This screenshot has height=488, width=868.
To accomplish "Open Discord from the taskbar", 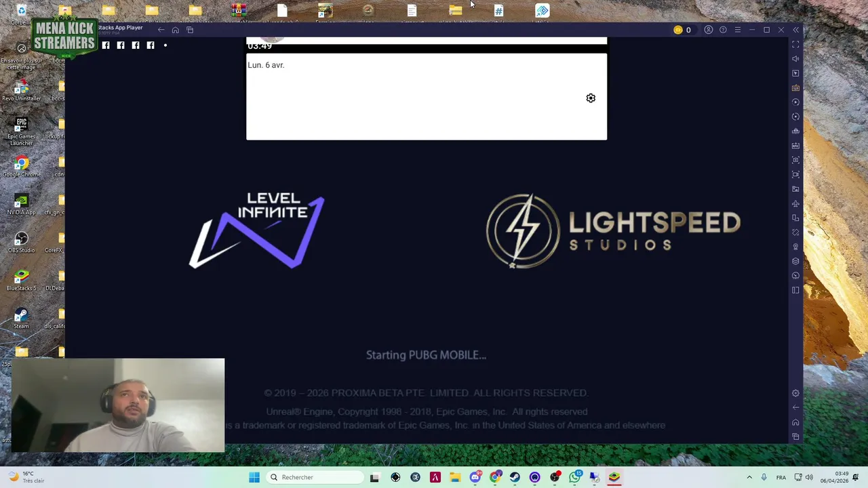I will point(475,477).
